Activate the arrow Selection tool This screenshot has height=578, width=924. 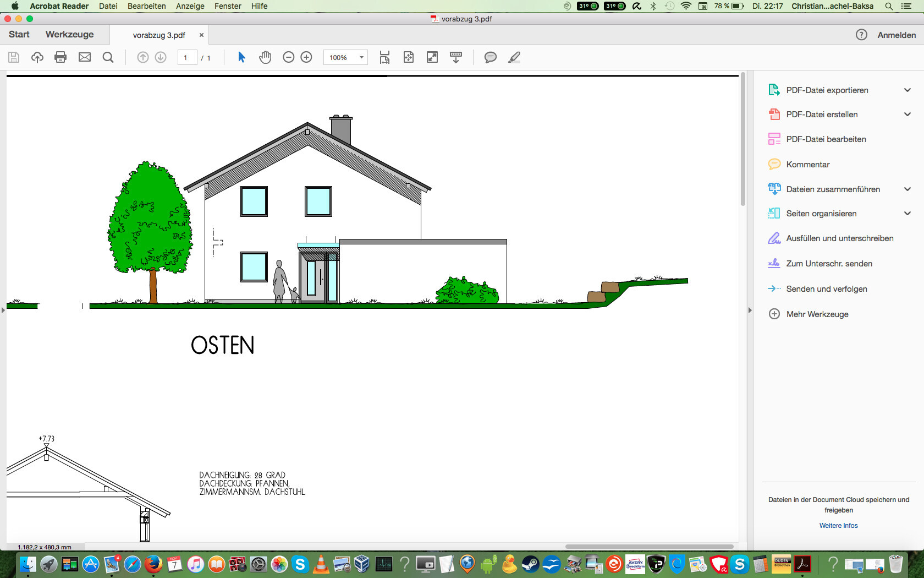(241, 57)
